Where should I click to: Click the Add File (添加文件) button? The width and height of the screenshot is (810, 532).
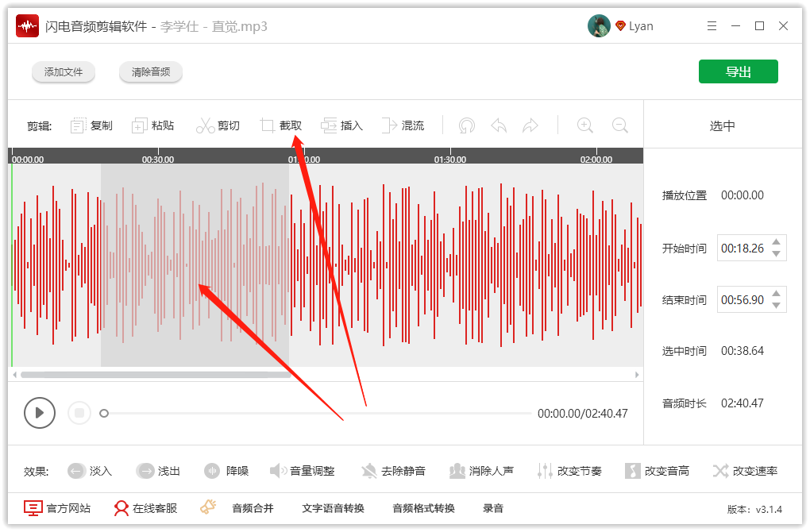[x=63, y=71]
